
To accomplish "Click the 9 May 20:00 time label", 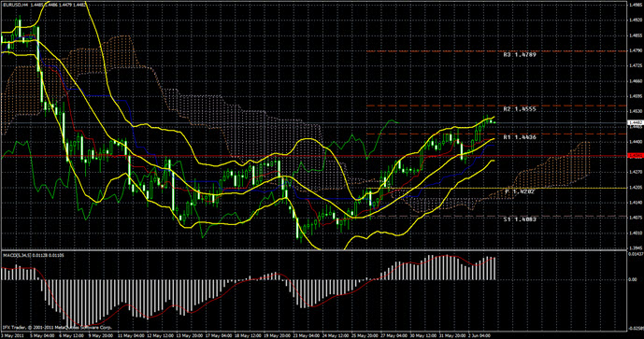I will [x=102, y=335].
